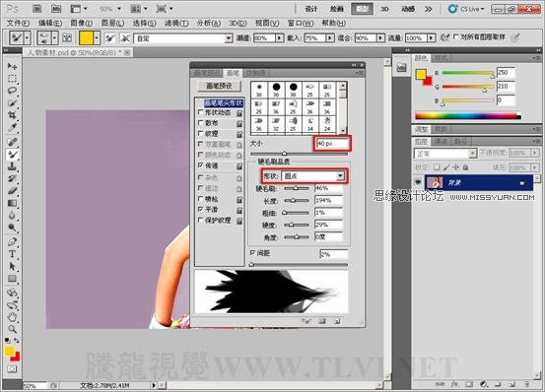545x392 pixels.
Task: Select the Gradient tool
Action: pyautogui.click(x=12, y=203)
